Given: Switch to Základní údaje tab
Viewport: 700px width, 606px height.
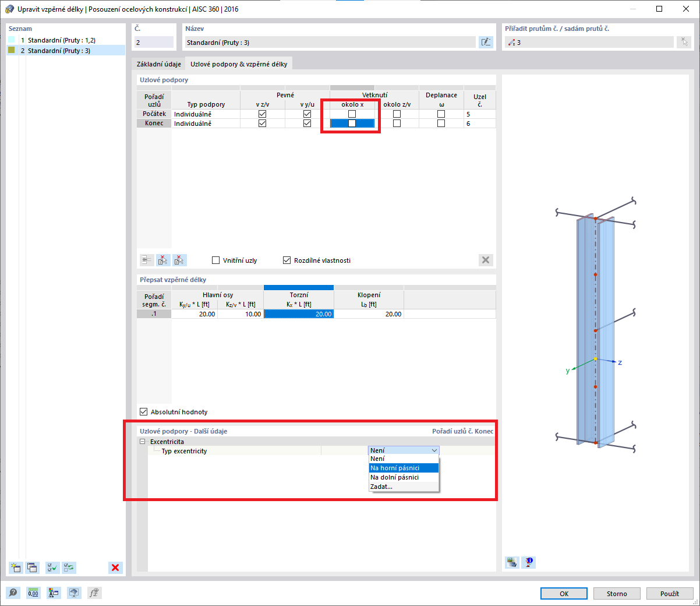Looking at the screenshot, I should tap(159, 64).
